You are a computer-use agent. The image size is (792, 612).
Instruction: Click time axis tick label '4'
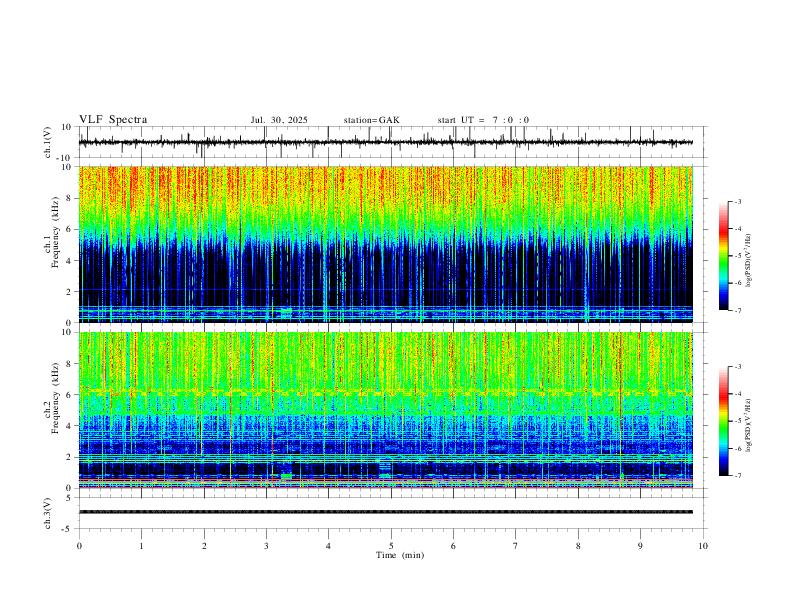pos(328,546)
